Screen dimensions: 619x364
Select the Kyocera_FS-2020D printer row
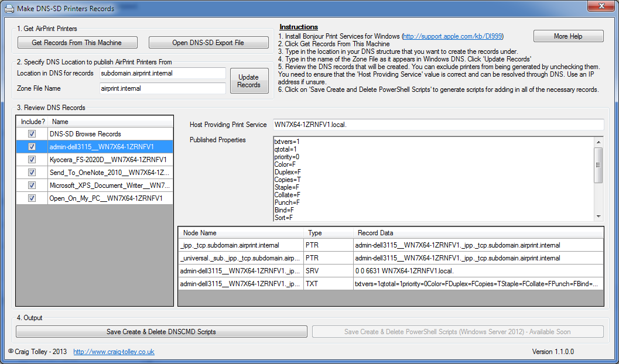coord(95,160)
